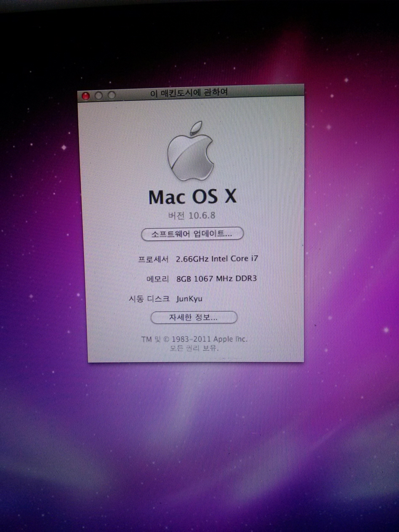Select the 프로세서 label
Image resolution: width=399 pixels, height=532 pixels.
153,259
